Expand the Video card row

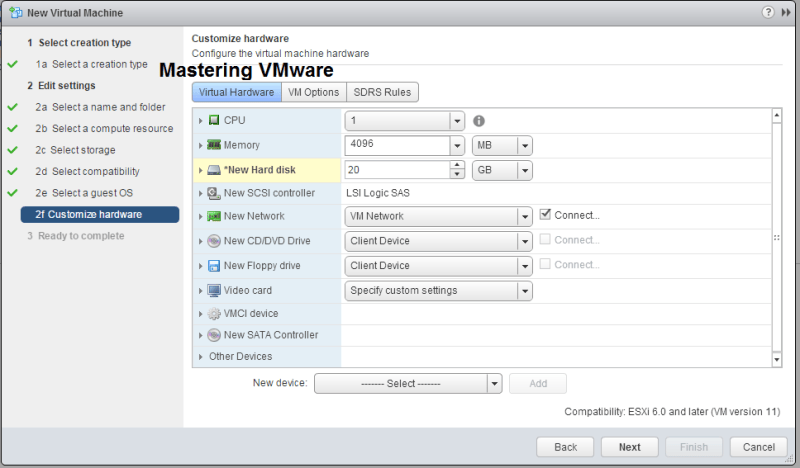201,291
